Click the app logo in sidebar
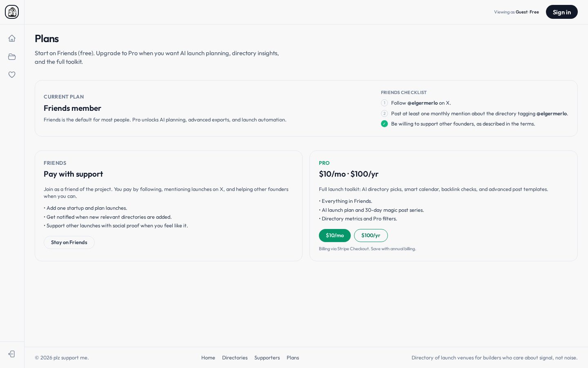The image size is (588, 368). coord(12,12)
